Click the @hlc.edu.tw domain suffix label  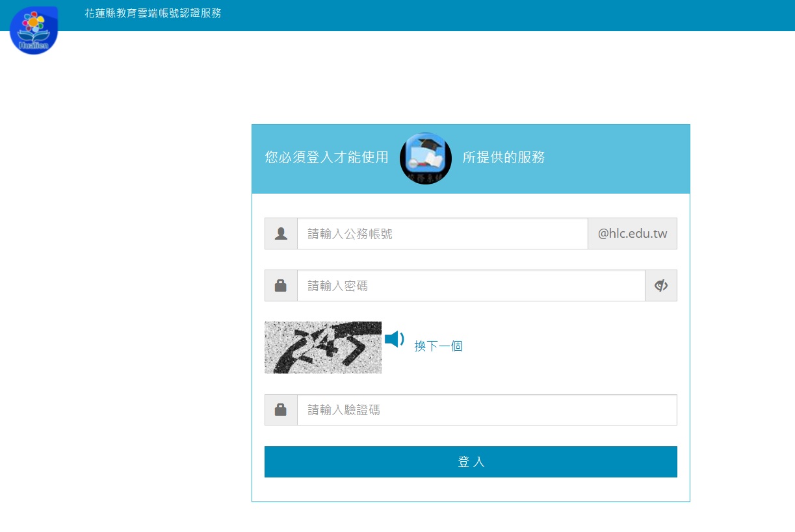(x=632, y=234)
